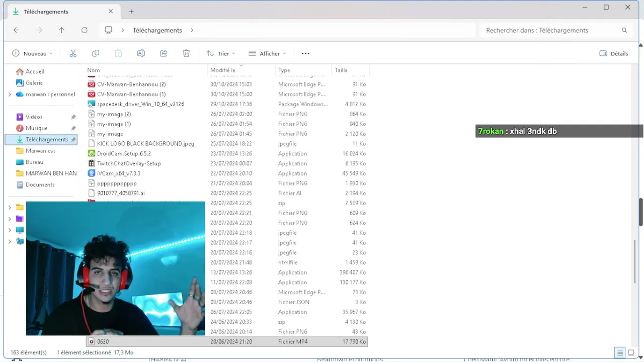Click Téléchargements in the address bar path
Screen dimensions: 644x362
[x=157, y=30]
